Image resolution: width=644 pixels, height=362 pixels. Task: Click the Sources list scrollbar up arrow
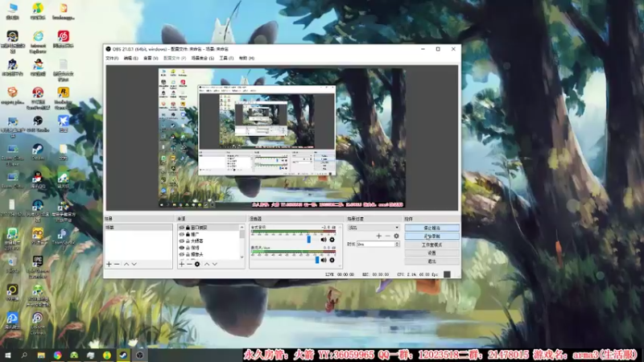coord(242,227)
